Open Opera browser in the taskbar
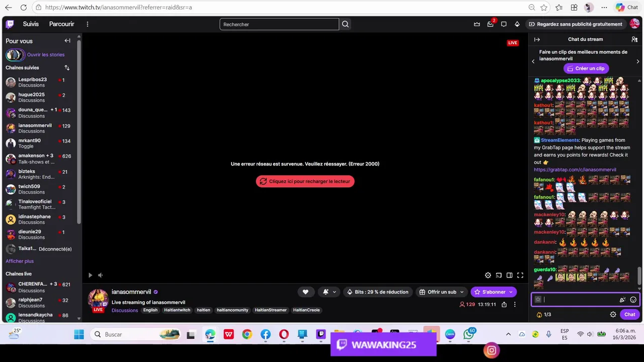The image size is (644, 362). (284, 334)
